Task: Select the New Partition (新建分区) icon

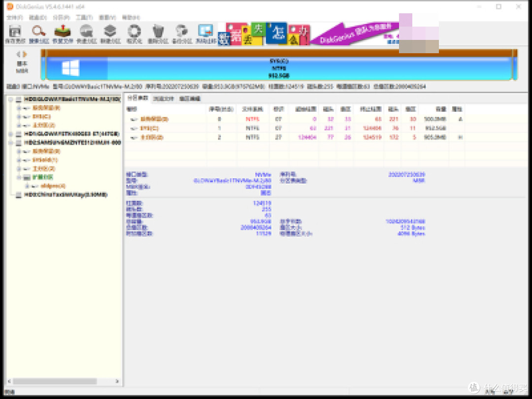Action: point(110,34)
